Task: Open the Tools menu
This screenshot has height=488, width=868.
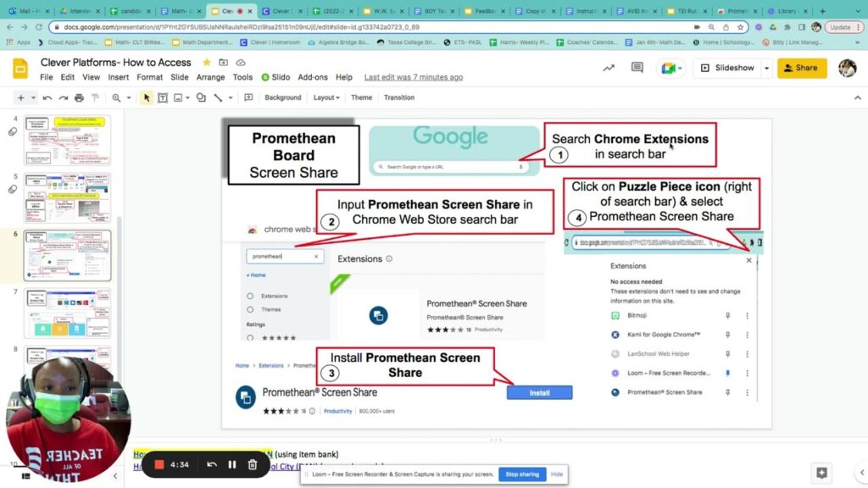Action: tap(242, 77)
